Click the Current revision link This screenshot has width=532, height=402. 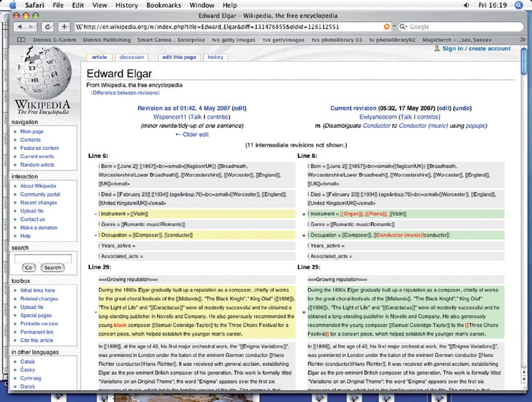353,109
